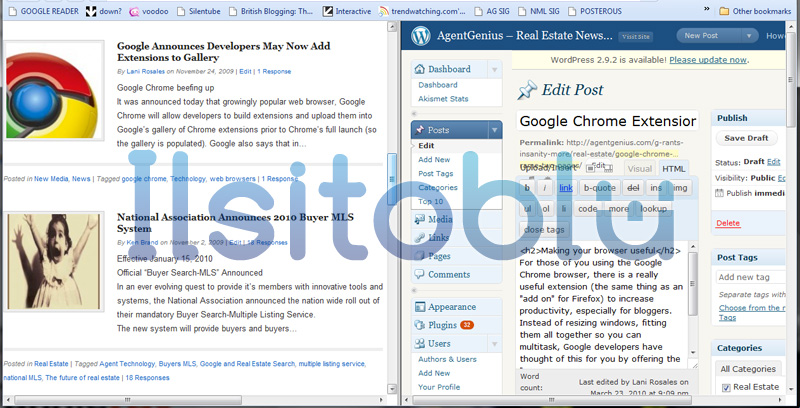
Task: Open the Akismet Stats submenu item
Action: coord(443,99)
